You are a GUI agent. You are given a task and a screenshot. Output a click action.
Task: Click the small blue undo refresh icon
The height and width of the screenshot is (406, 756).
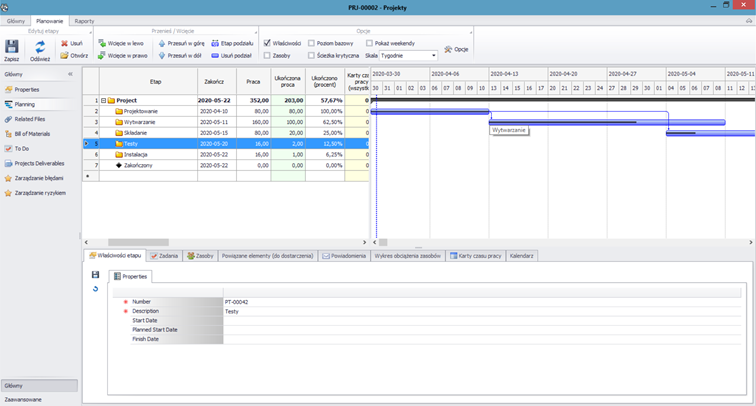pos(95,289)
